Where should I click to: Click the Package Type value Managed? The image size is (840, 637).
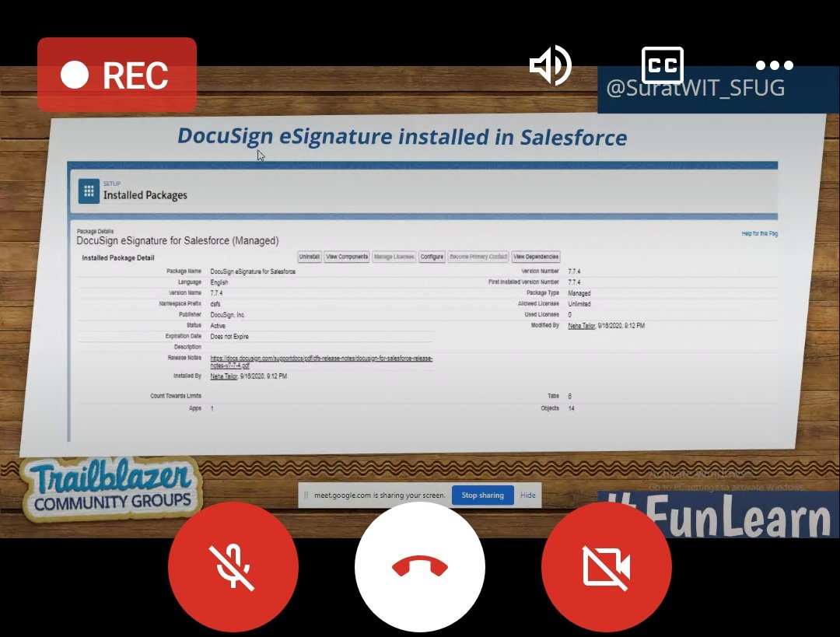579,293
